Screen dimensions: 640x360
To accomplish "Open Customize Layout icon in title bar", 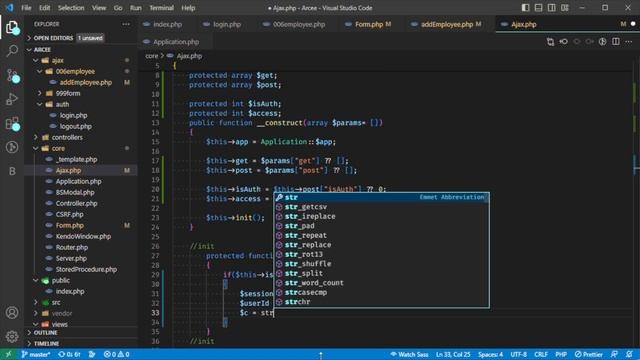I will (x=564, y=8).
